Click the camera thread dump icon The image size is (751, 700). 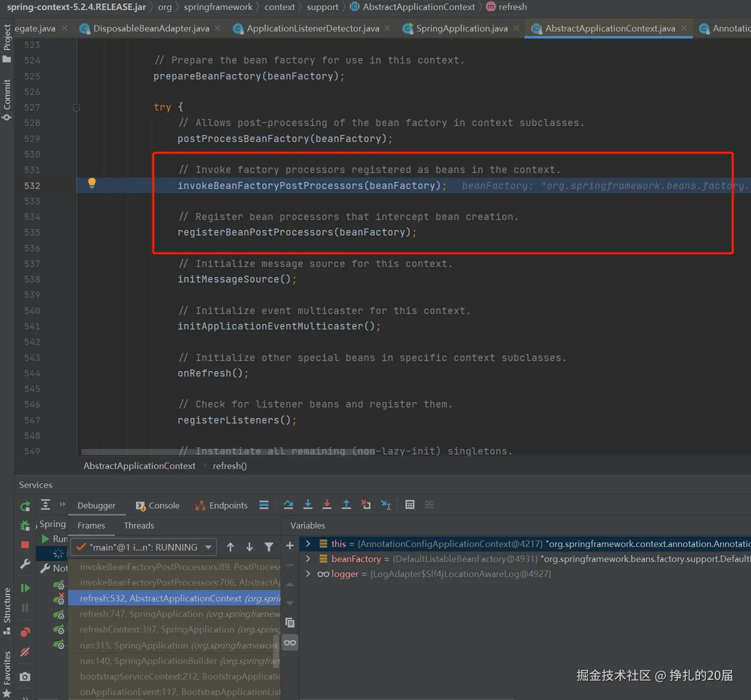[25, 676]
